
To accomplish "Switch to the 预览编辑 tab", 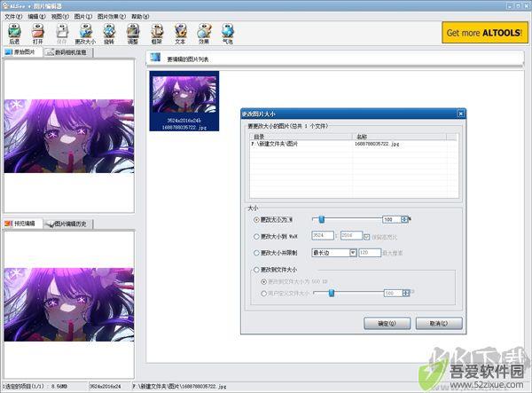I will [22, 224].
